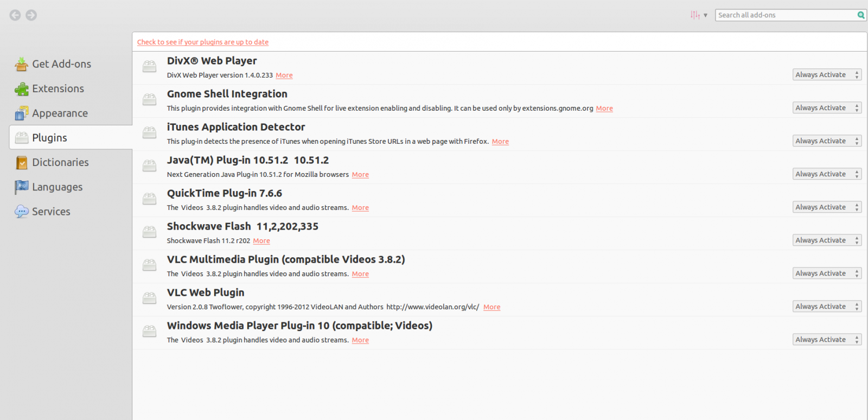Open activation dropdown for Java(TM) Plug-in
The width and height of the screenshot is (868, 420).
pyautogui.click(x=827, y=174)
